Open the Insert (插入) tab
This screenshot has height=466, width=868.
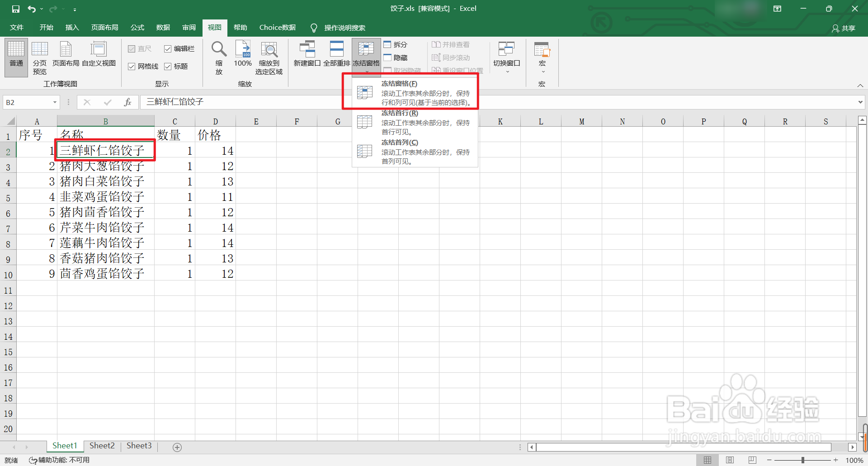coord(72,28)
